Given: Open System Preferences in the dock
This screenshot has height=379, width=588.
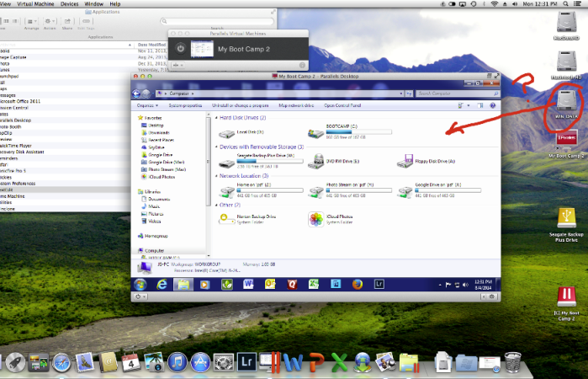Looking at the screenshot, I should click(x=224, y=363).
